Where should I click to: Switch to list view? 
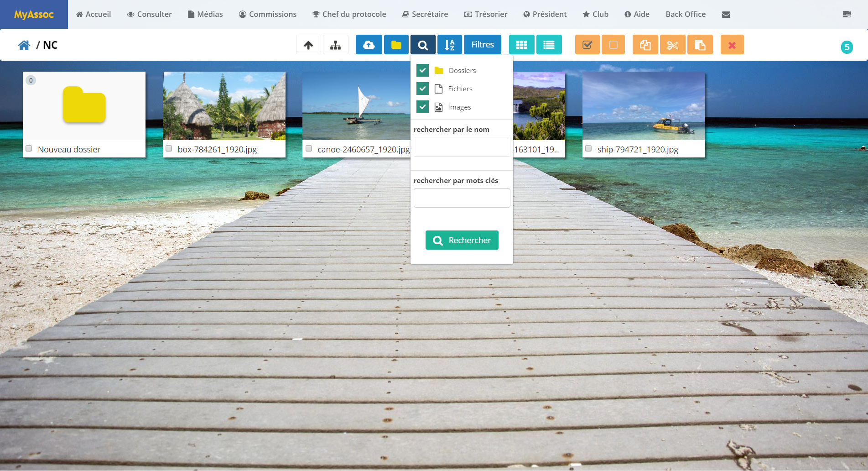[549, 45]
